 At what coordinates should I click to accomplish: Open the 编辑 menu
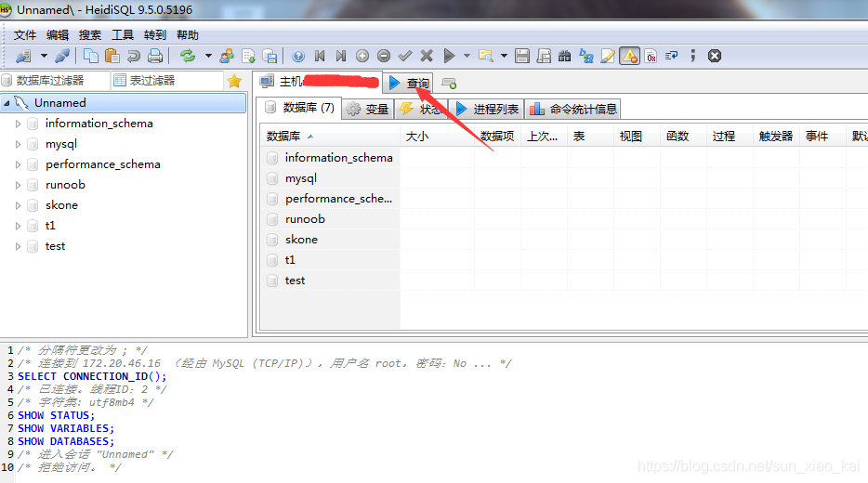click(x=58, y=35)
